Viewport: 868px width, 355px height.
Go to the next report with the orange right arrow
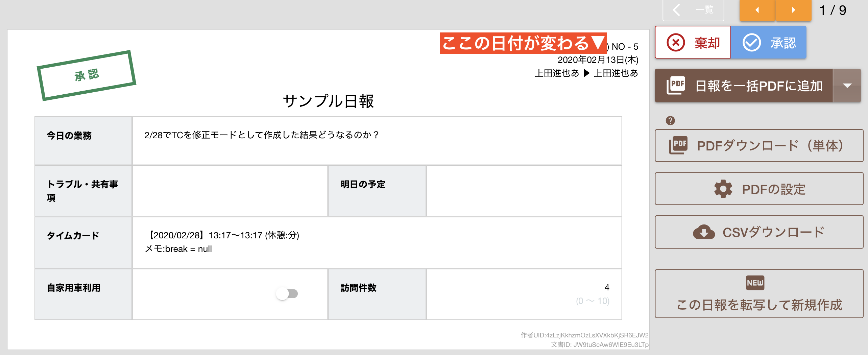[x=793, y=10]
